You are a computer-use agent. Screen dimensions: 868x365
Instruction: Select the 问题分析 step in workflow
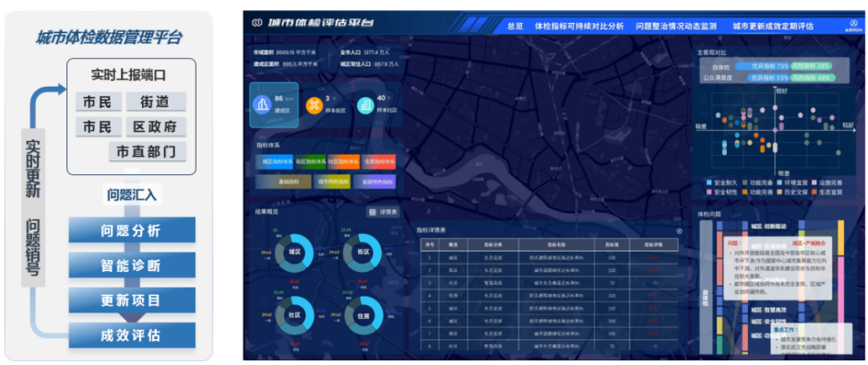(132, 230)
